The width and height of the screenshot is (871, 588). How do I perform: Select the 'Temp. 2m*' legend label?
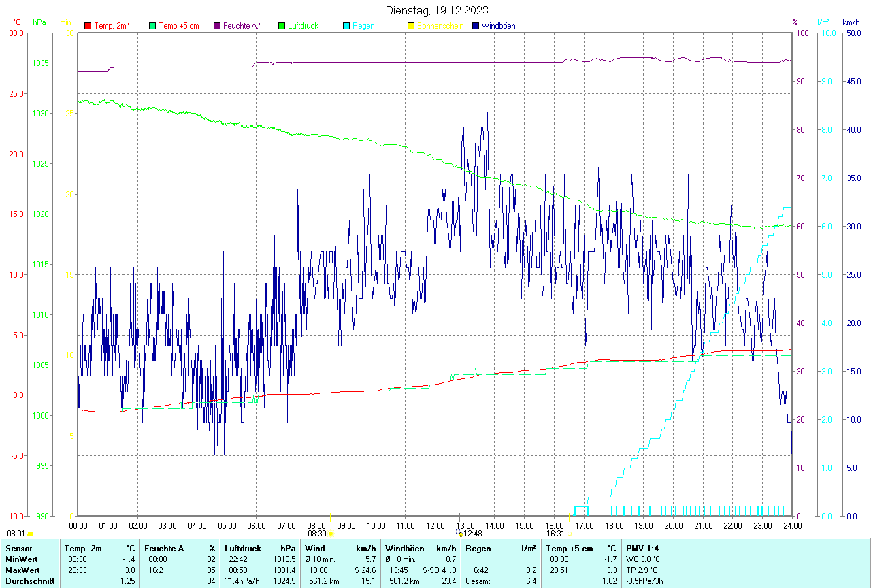click(x=112, y=26)
